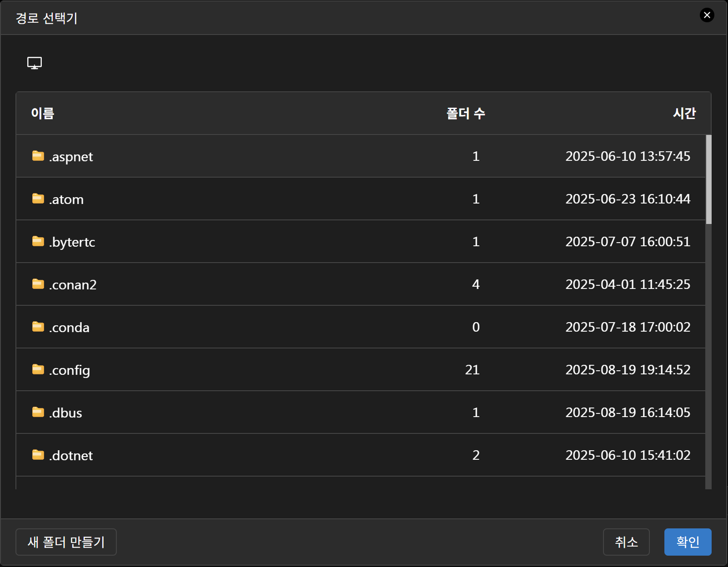Click the computer root path icon
Screen dimensions: 728x567
pyautogui.click(x=35, y=63)
